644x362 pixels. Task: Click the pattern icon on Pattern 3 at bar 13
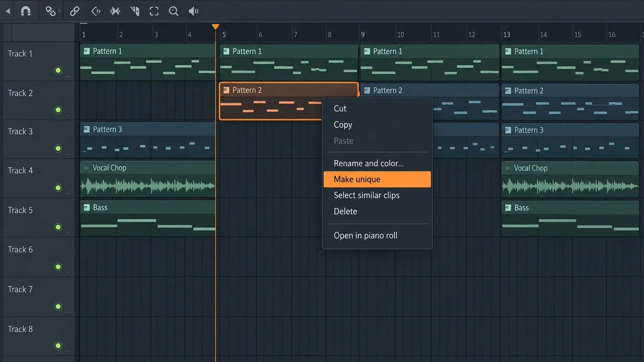pos(508,130)
